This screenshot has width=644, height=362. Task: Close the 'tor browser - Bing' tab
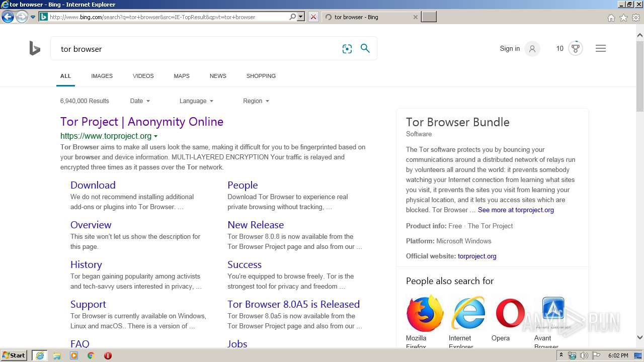point(415,17)
